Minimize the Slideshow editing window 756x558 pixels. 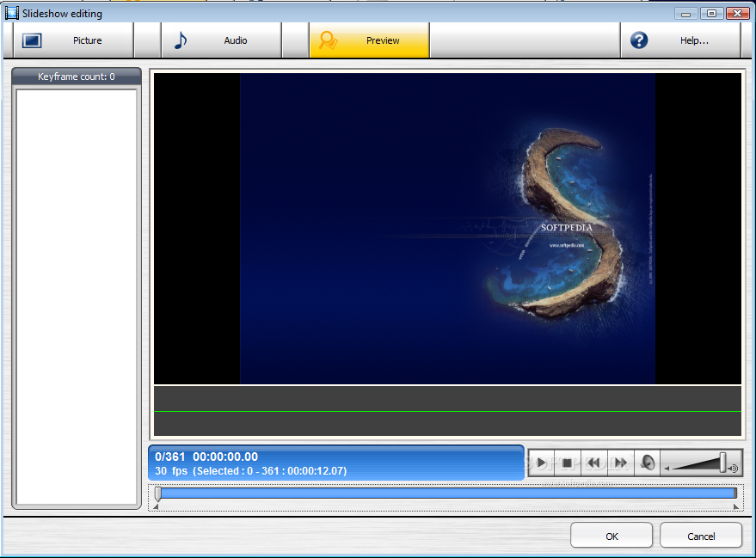click(x=685, y=14)
